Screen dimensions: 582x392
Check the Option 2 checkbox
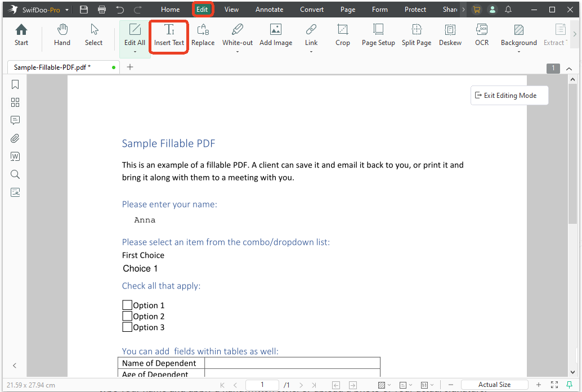(127, 316)
